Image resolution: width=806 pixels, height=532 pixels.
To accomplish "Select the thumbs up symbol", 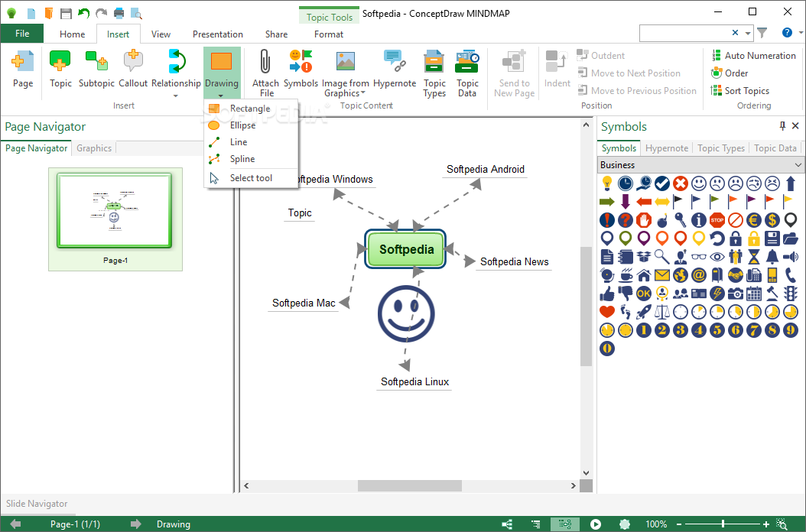I will [x=607, y=294].
